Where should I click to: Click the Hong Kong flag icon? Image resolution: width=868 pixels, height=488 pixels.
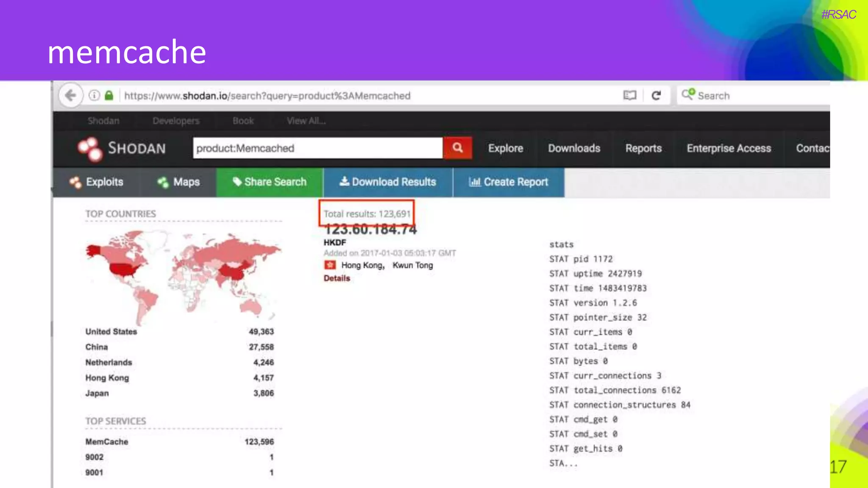(330, 265)
